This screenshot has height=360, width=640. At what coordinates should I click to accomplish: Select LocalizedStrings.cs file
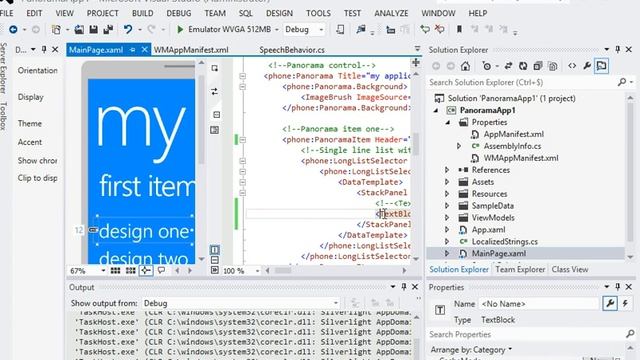[504, 241]
